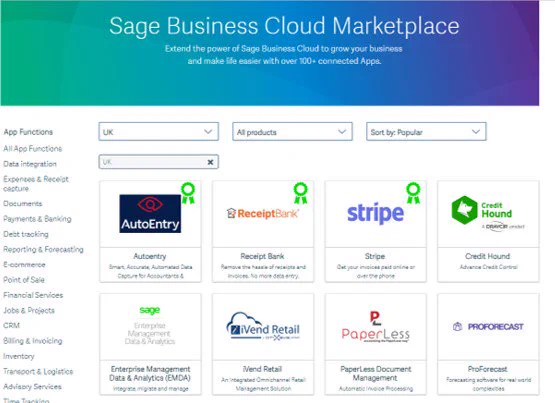Select Payments & Banking category
This screenshot has height=403, width=555.
(37, 219)
